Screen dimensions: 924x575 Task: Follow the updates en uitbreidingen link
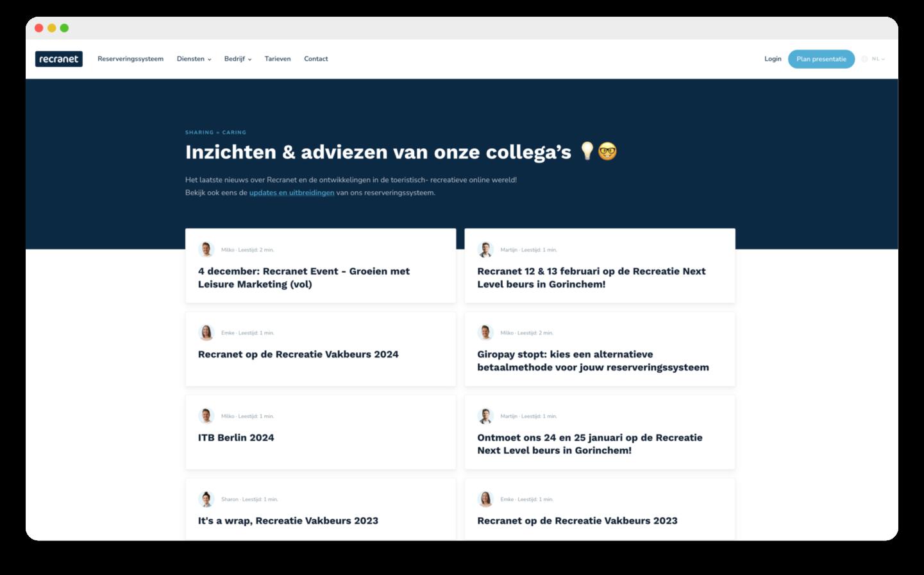pyautogui.click(x=291, y=193)
